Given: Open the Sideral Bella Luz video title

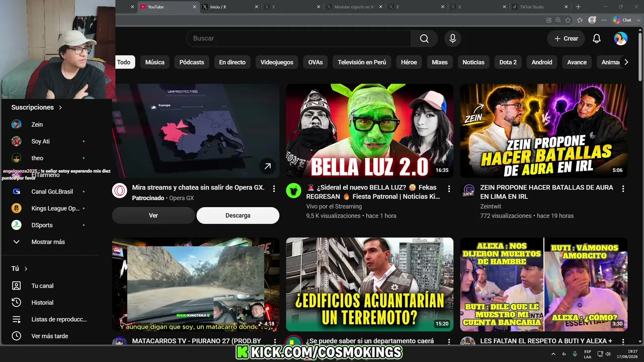Looking at the screenshot, I should [373, 192].
